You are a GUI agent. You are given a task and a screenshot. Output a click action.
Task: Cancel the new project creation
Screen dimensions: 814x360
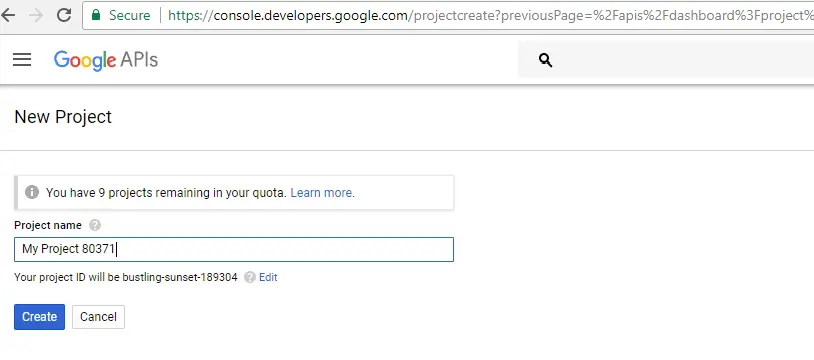click(98, 317)
